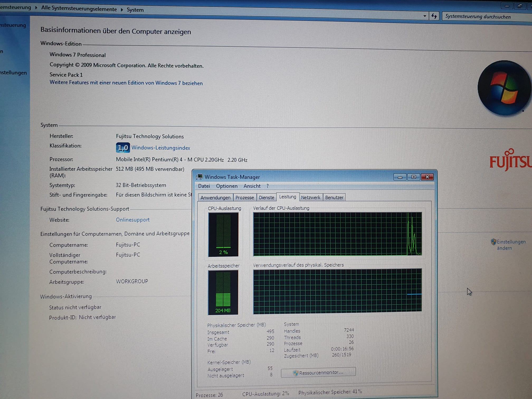Image resolution: width=532 pixels, height=399 pixels.
Task: Click the Windows 7 logo orb
Action: pyautogui.click(x=504, y=88)
